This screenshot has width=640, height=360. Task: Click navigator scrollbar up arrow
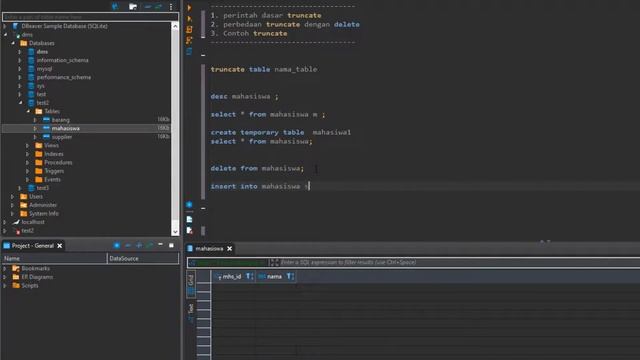click(x=175, y=26)
